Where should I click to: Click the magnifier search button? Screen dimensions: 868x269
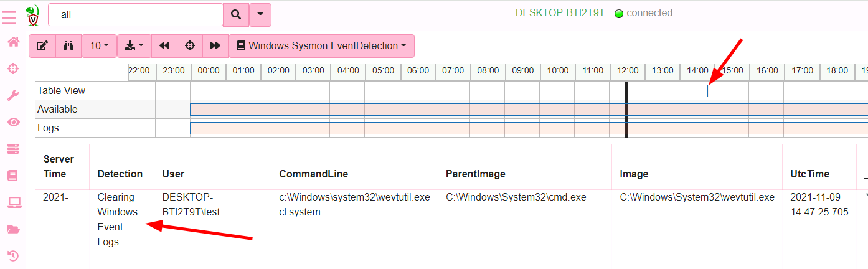(236, 15)
